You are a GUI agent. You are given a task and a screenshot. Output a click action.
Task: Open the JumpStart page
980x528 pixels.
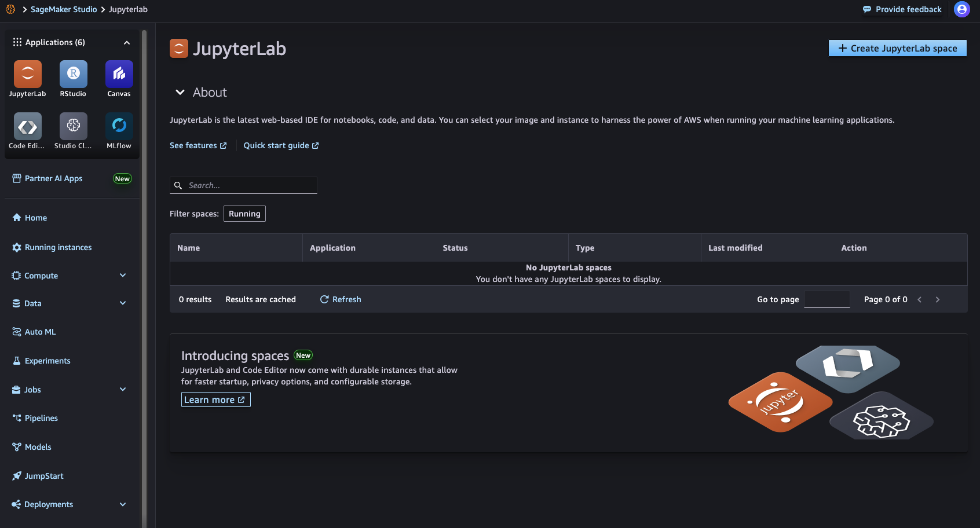coord(44,476)
